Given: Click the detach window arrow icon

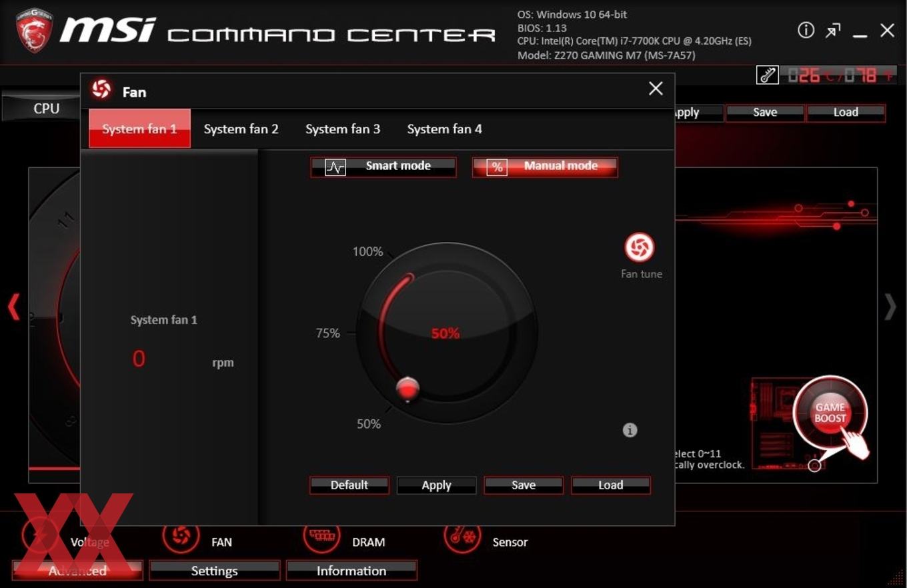Looking at the screenshot, I should point(833,31).
